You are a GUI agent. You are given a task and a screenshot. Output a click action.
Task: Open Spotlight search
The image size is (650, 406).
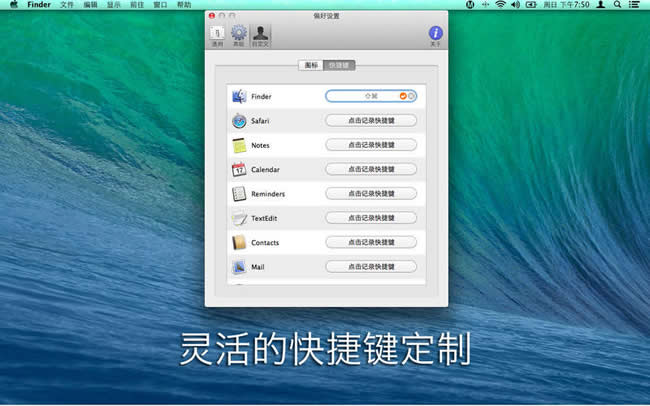coord(617,5)
